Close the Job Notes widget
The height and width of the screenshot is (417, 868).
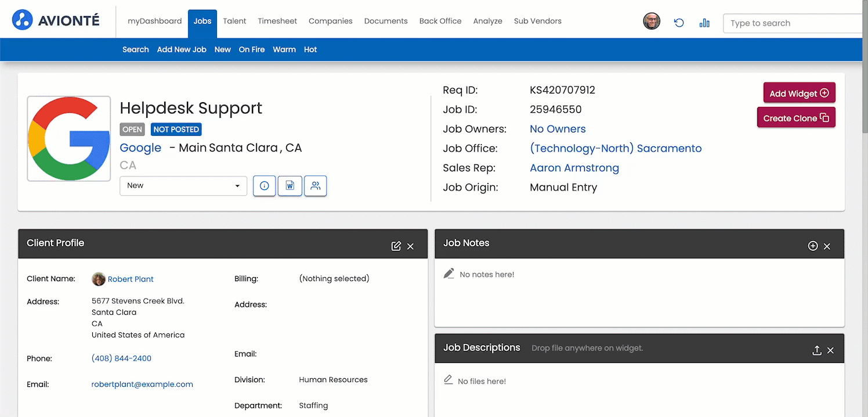[827, 246]
